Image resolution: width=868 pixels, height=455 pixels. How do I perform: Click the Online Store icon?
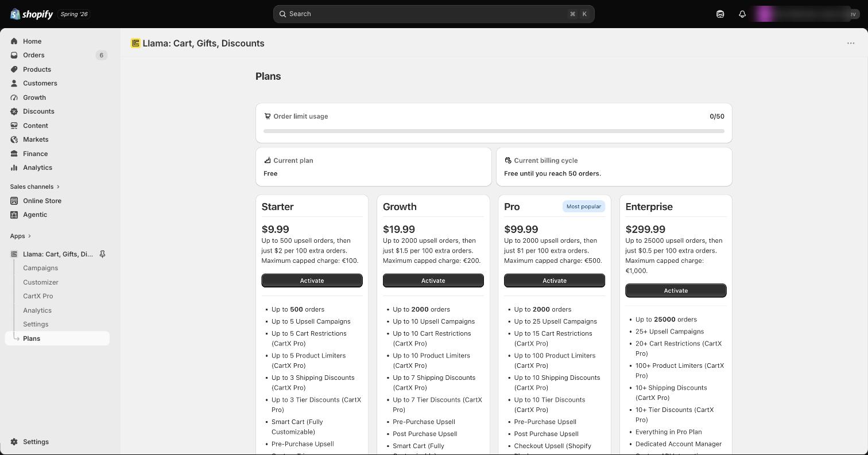14,201
